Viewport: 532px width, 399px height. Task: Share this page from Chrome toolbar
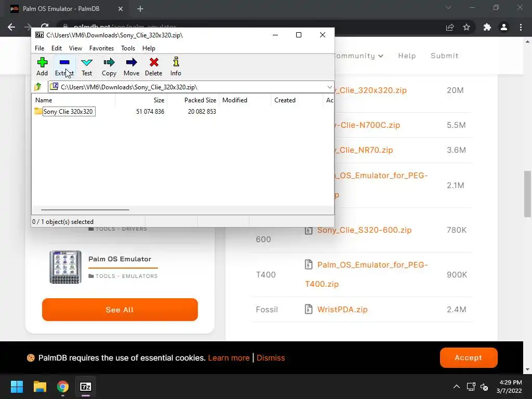point(450,27)
